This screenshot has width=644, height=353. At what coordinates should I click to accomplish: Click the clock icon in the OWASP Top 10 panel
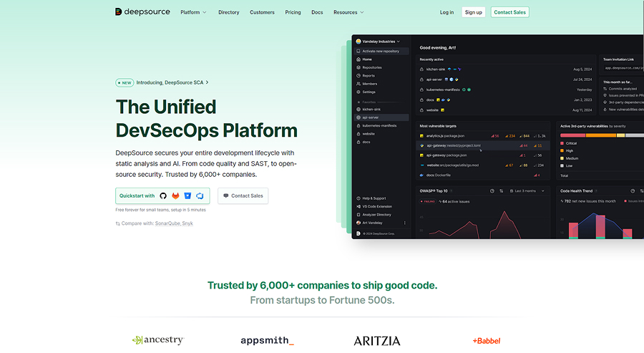492,191
